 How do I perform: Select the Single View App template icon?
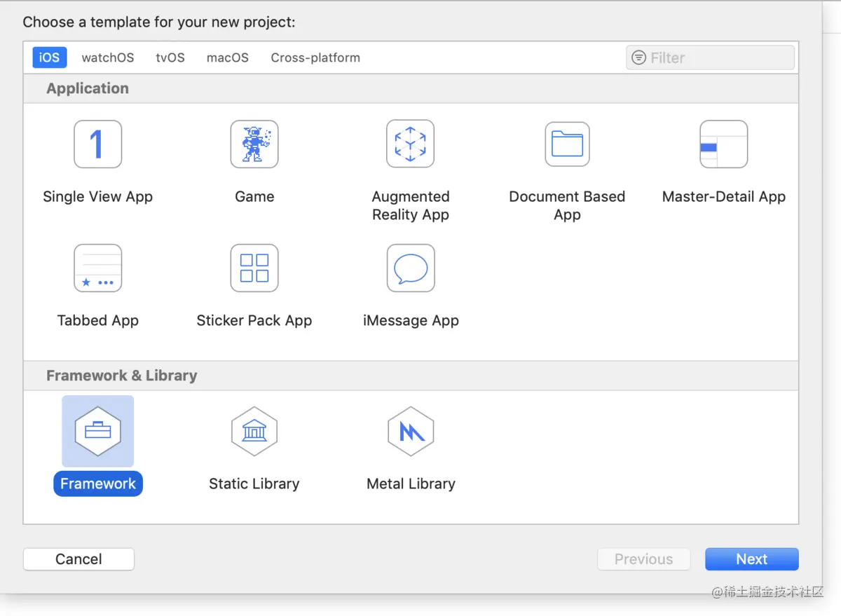98,144
